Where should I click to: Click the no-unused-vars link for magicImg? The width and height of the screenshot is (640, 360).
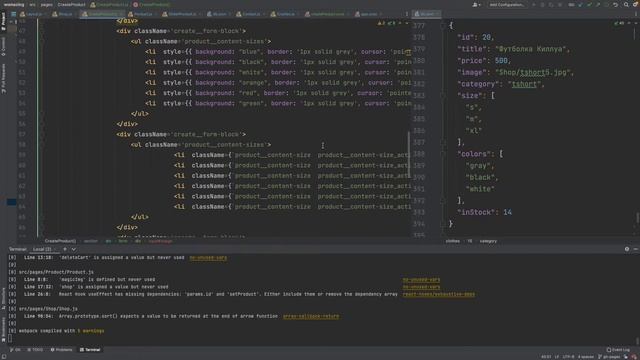tap(421, 280)
